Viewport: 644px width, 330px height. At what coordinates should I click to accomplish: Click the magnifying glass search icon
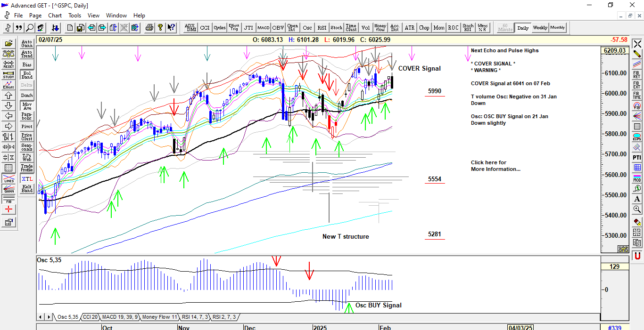click(x=29, y=28)
